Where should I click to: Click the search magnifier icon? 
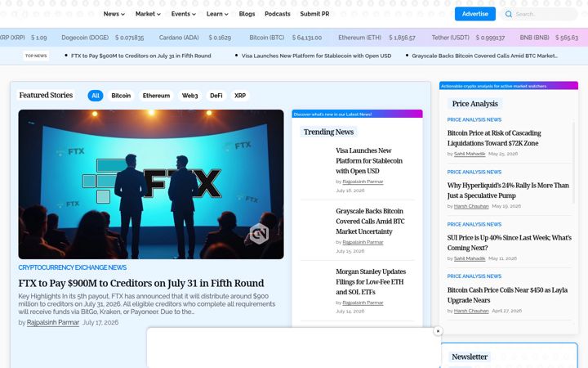point(509,14)
